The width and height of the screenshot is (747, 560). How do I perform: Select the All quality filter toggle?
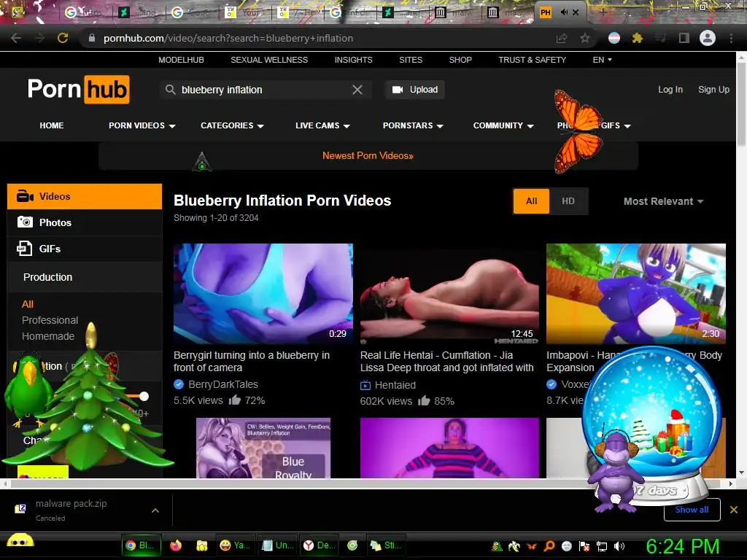(x=531, y=201)
